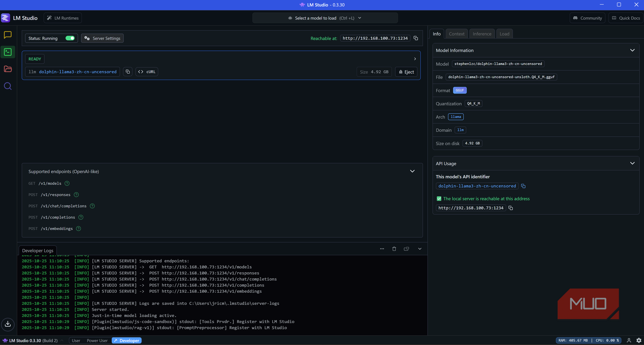Image resolution: width=644 pixels, height=345 pixels.
Task: Click the API identifier dolphin-llama3-zh-cn-uncensored
Action: (477, 186)
